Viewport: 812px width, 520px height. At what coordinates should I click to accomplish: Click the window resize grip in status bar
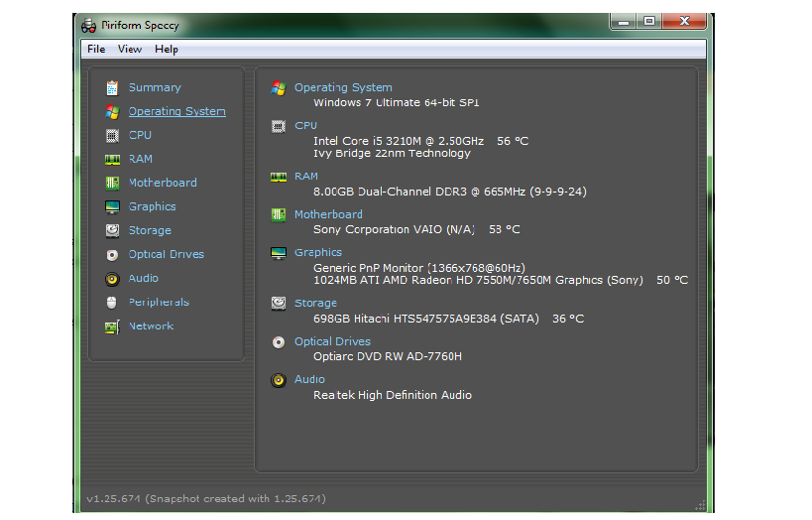click(701, 505)
